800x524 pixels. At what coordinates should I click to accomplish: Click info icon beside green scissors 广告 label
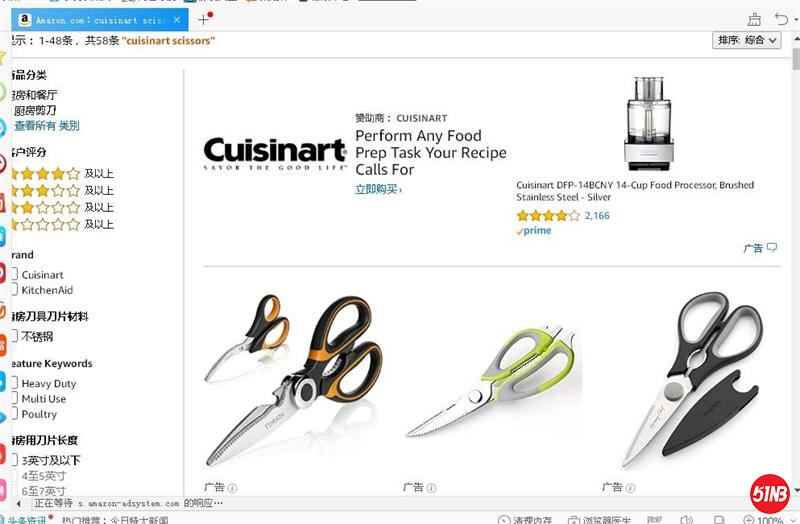point(431,488)
